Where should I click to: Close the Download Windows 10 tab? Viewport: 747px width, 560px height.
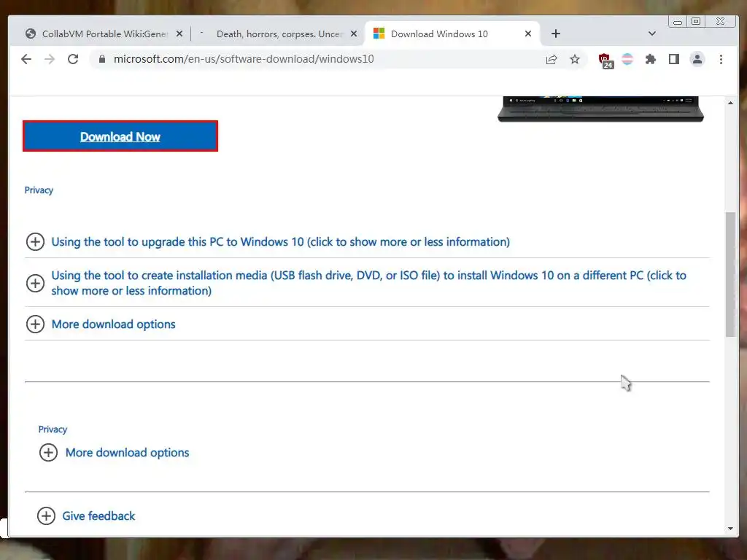click(528, 34)
